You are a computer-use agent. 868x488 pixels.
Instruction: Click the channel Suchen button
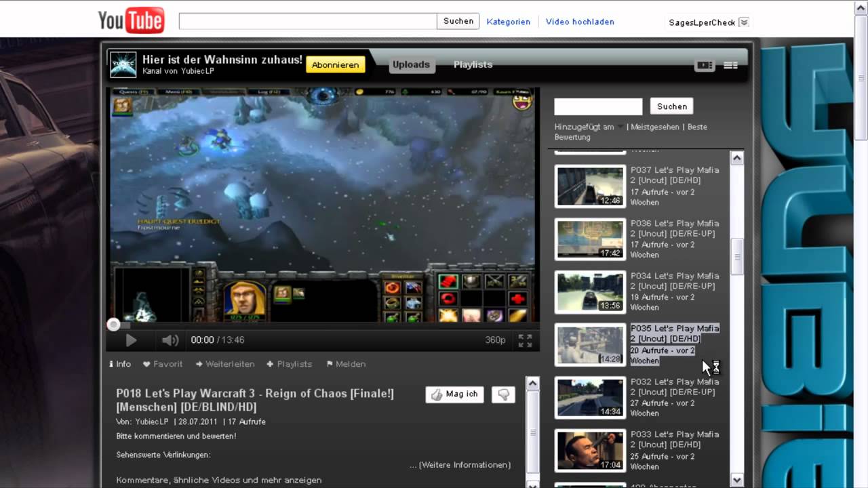point(672,106)
